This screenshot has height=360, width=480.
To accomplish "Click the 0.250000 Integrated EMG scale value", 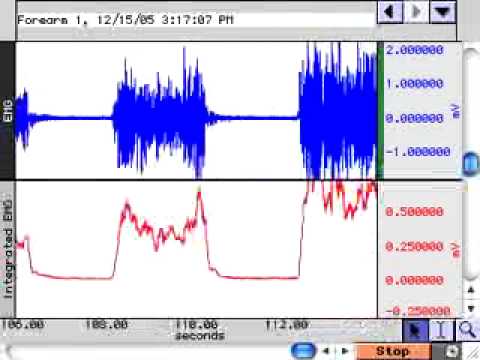I will click(414, 246).
